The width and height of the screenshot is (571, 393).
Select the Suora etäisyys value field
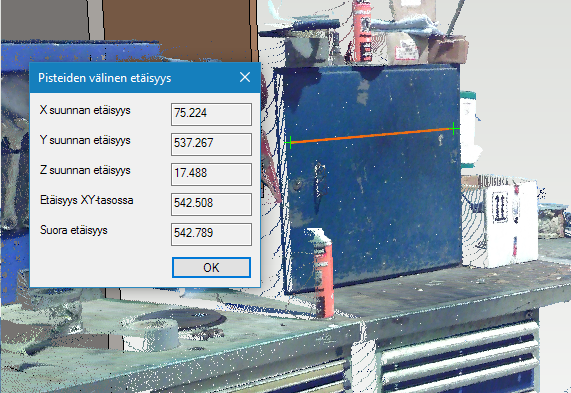(211, 234)
